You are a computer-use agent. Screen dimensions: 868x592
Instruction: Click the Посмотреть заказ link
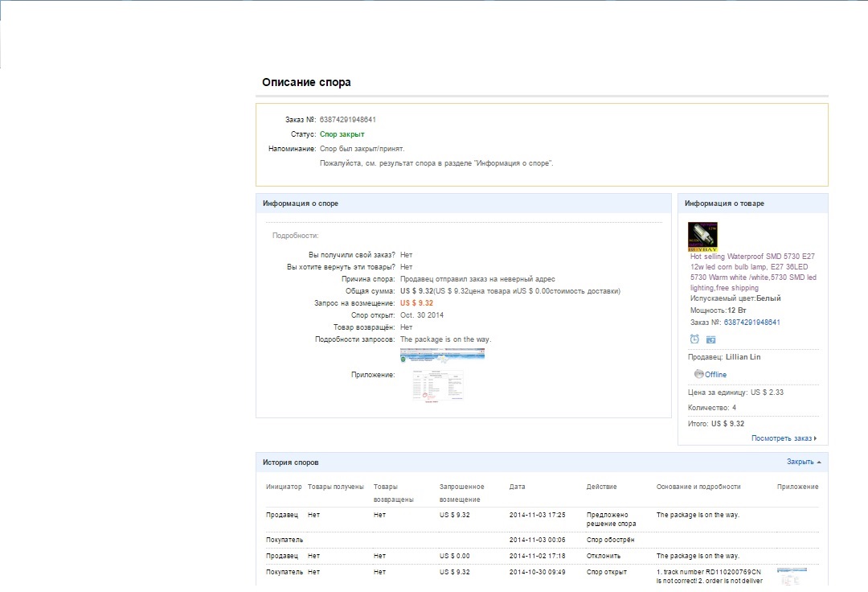pos(781,438)
